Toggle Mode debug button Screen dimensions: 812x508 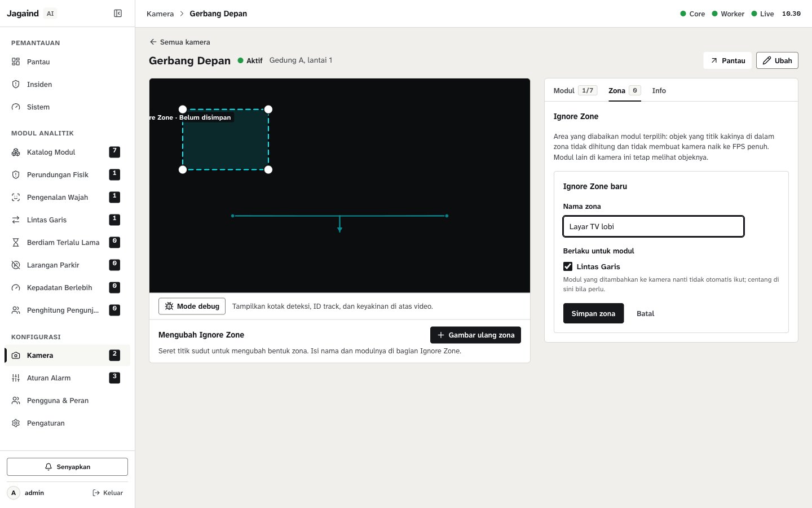coord(192,306)
